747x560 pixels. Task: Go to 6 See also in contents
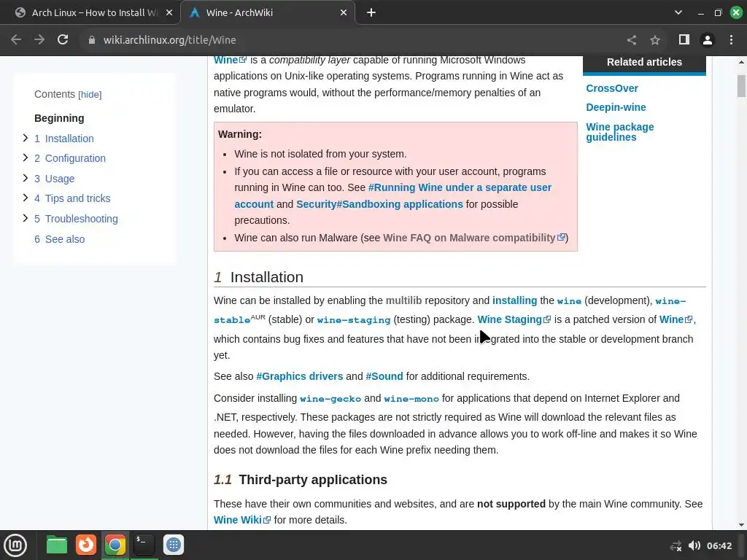60,239
